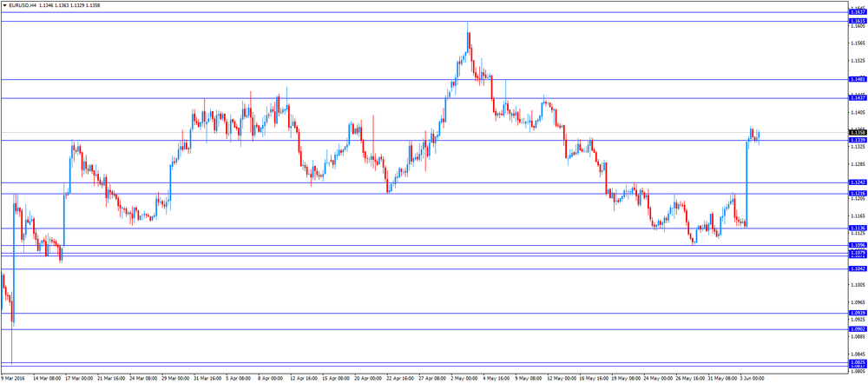The image size is (868, 384).
Task: Click the 5 Apr 08:00 time label
Action: [x=240, y=380]
